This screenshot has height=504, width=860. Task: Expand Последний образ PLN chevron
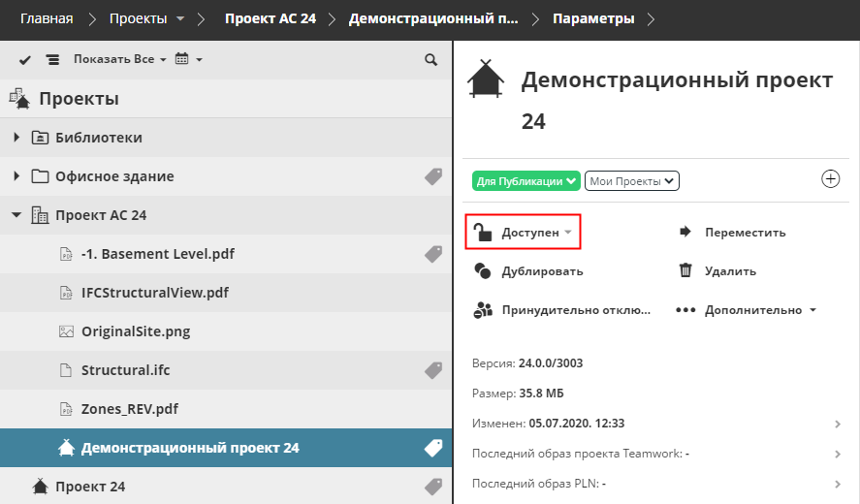coord(838,485)
